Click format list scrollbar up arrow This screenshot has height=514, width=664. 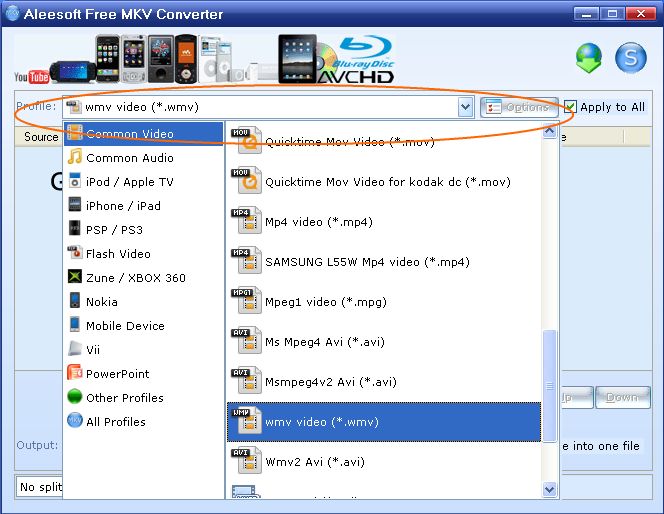(549, 131)
